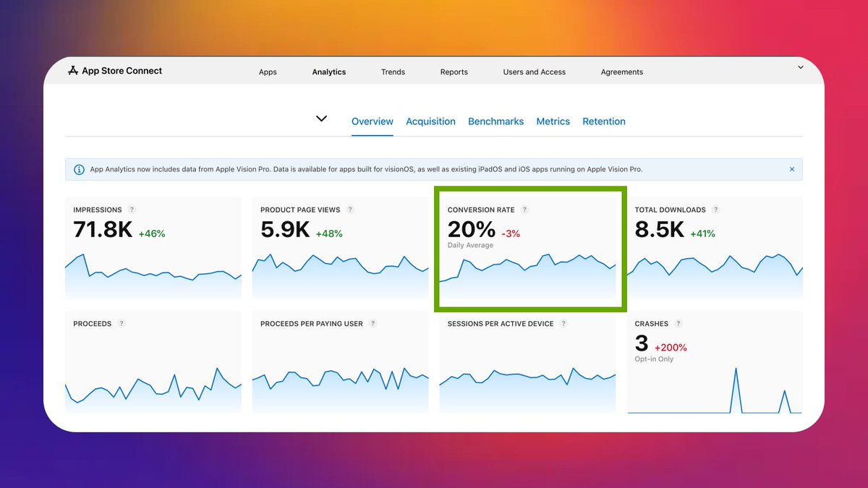Navigate to Users and Access
The width and height of the screenshot is (868, 488).
coord(534,72)
